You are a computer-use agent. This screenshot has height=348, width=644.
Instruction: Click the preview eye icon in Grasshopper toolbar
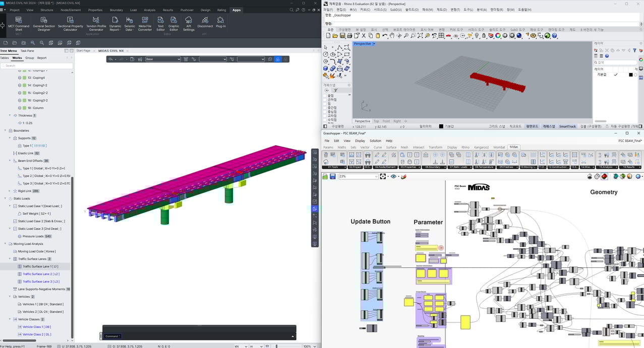(393, 177)
